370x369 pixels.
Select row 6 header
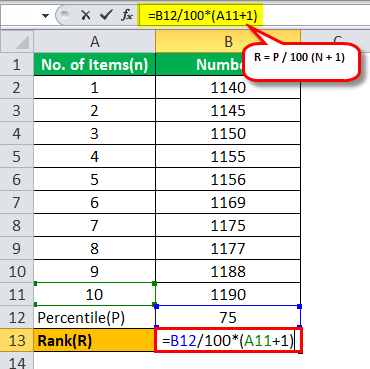tap(17, 179)
